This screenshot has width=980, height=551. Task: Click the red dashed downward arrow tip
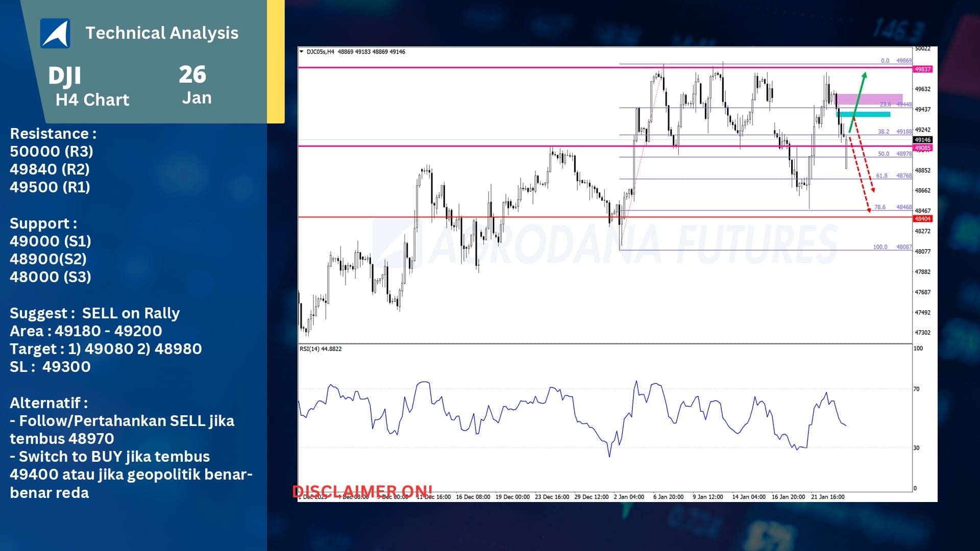[x=869, y=210]
